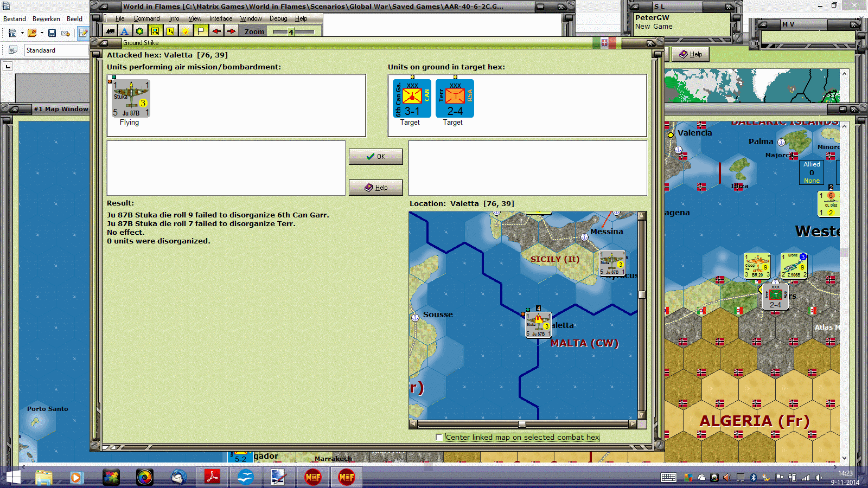Click the Sousse city marker on the detail map
The width and height of the screenshot is (868, 488).
pyautogui.click(x=415, y=318)
